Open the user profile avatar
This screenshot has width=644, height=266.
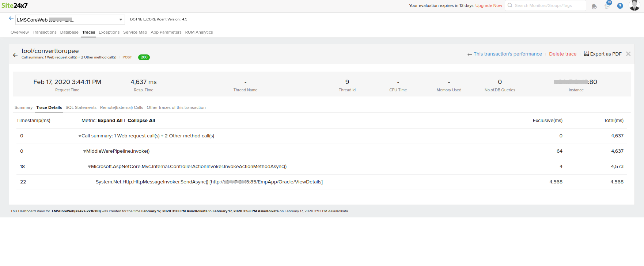(x=634, y=5)
